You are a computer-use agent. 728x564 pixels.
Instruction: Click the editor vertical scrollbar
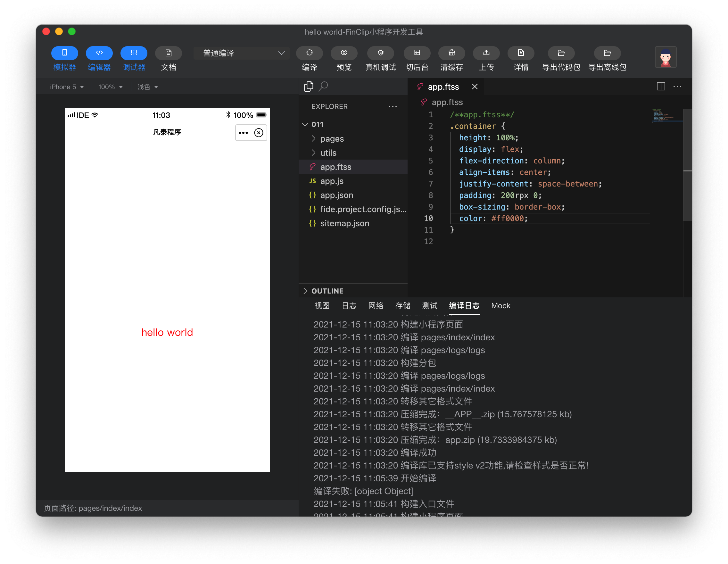[x=687, y=165]
